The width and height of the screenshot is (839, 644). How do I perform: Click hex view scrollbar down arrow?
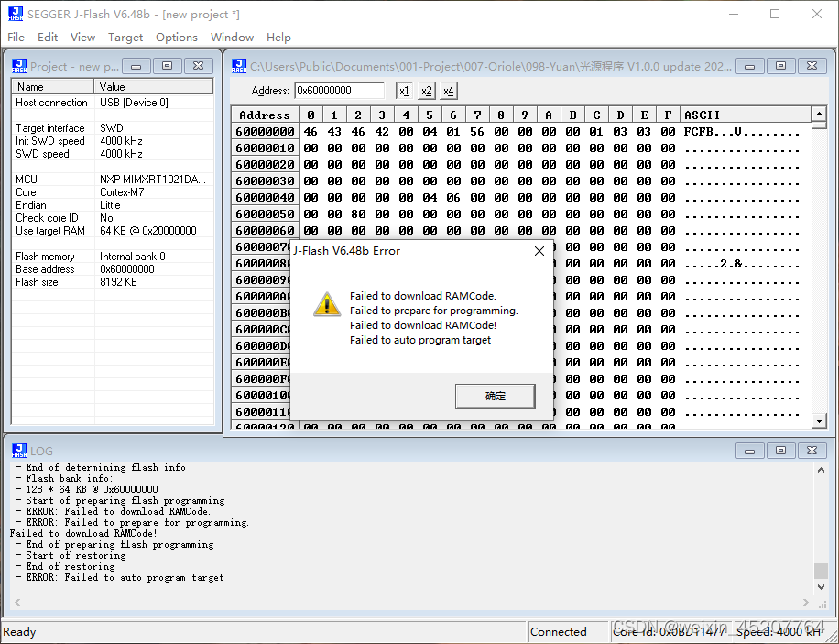coord(819,420)
